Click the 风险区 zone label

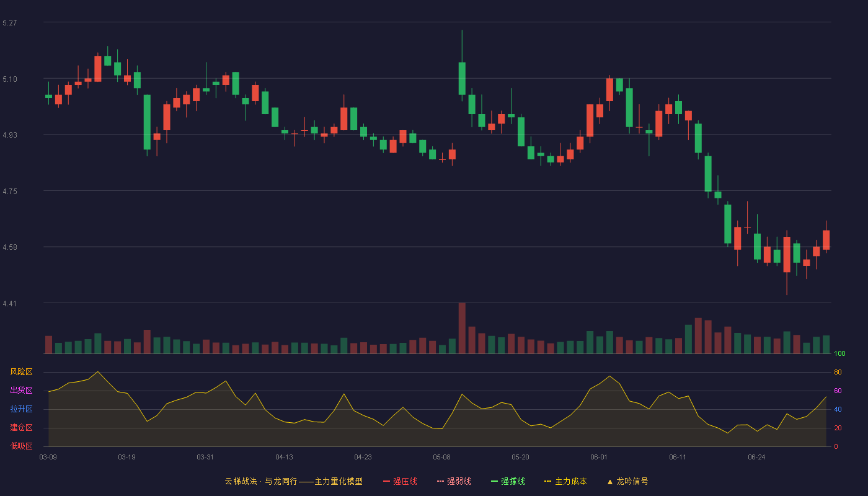coord(21,372)
